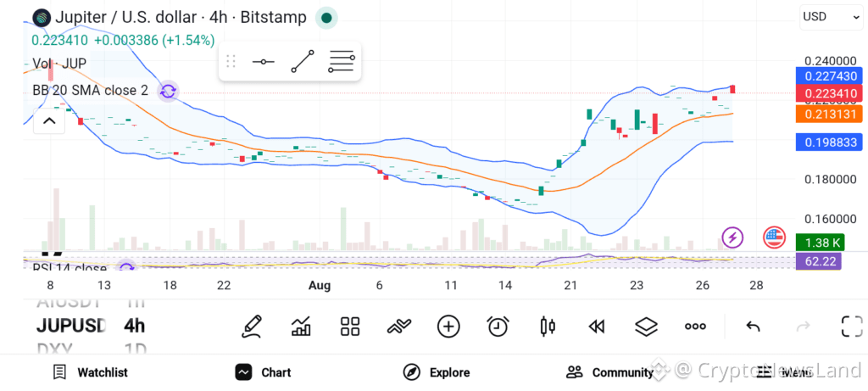This screenshot has width=868, height=391.
Task: Click the Jupiter coin logo icon
Action: pyautogui.click(x=42, y=18)
